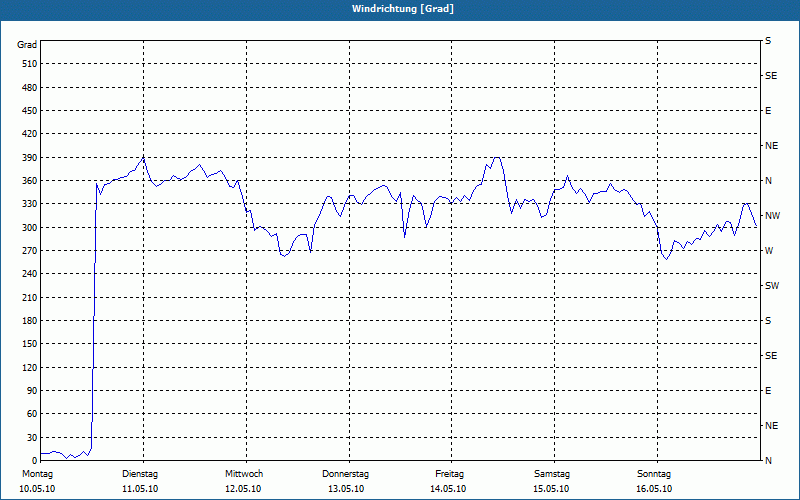The height and width of the screenshot is (500, 800).
Task: Select the 'E' compass label level with 90
Action: pos(768,391)
